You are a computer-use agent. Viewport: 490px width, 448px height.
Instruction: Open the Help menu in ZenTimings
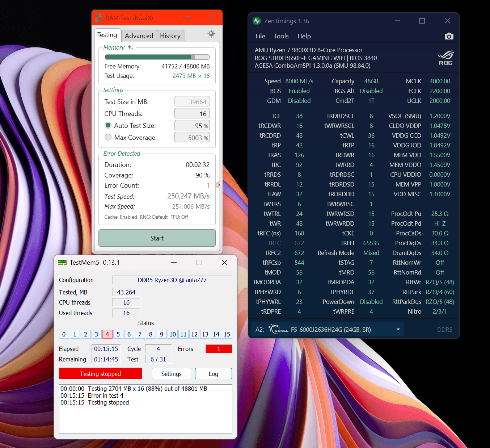tap(304, 36)
